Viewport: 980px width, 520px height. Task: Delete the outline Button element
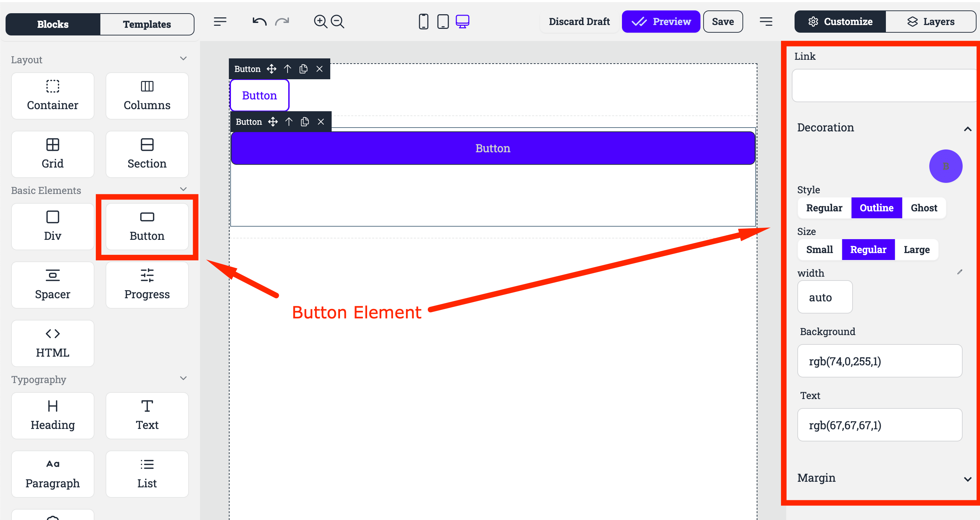tap(319, 69)
